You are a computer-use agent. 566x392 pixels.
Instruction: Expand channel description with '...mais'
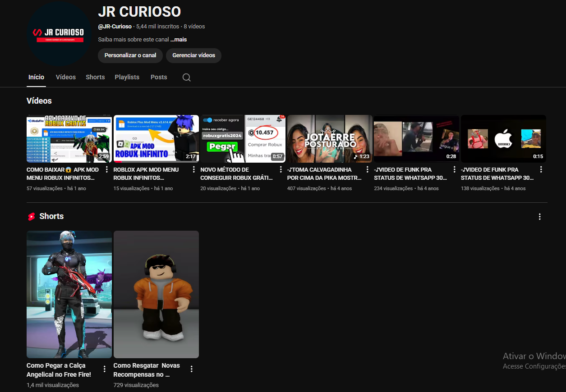click(x=179, y=40)
